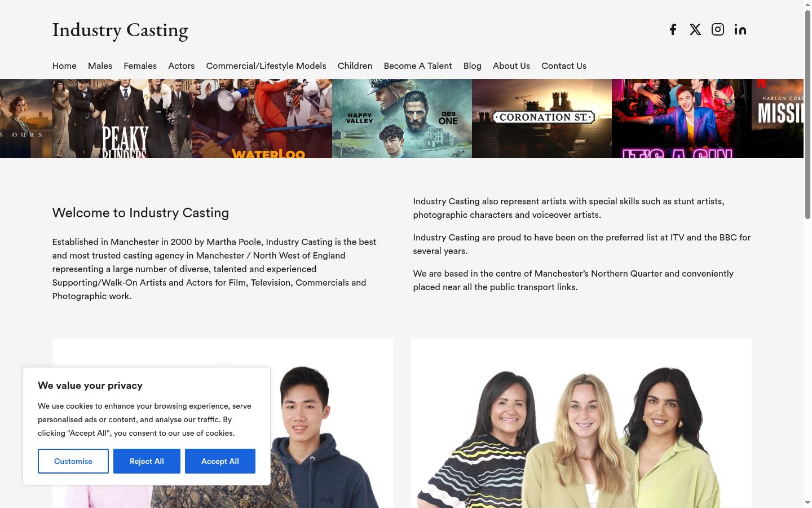
Task: Click the Waterloo Road banner image
Action: 262,119
